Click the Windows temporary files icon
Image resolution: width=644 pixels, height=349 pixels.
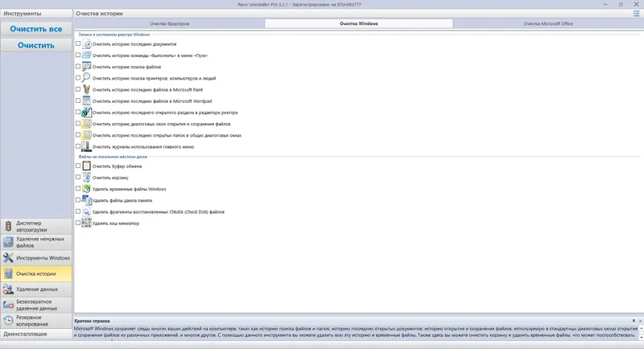pyautogui.click(x=86, y=189)
